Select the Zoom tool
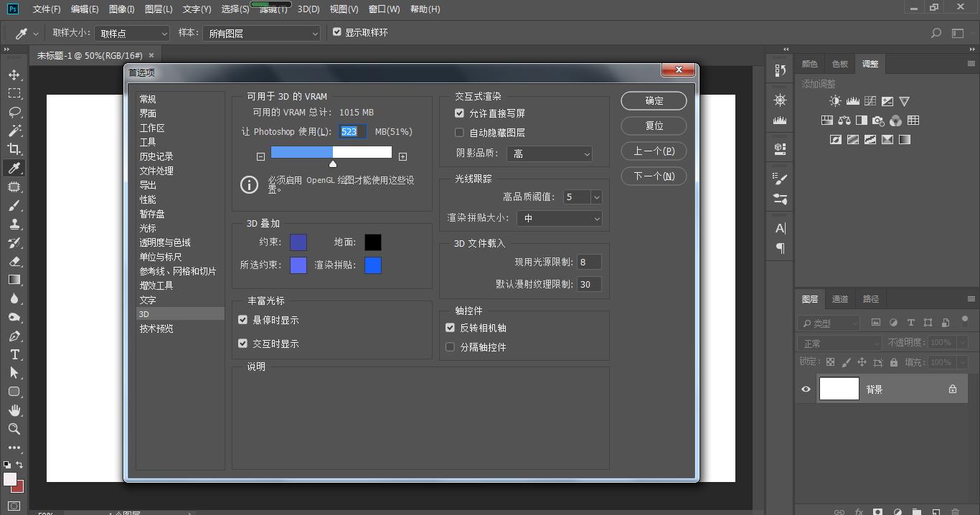980x515 pixels. 14,429
